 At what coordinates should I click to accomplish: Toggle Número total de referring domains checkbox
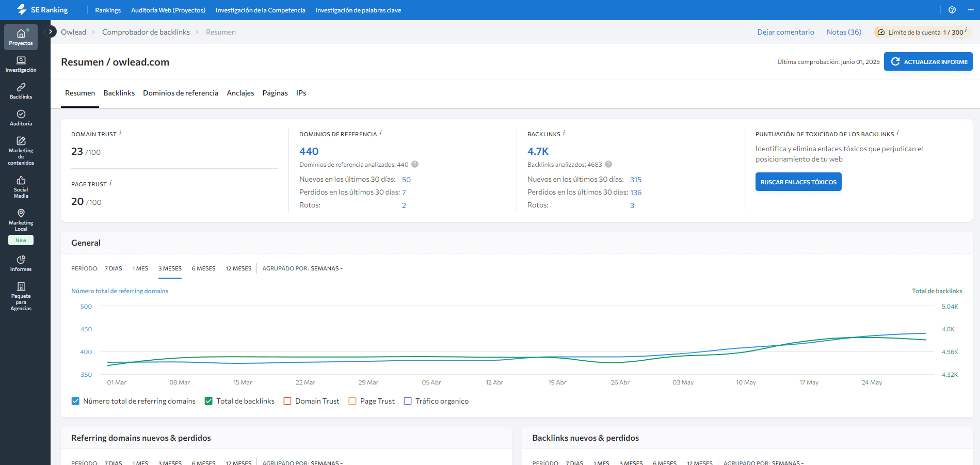coord(75,401)
